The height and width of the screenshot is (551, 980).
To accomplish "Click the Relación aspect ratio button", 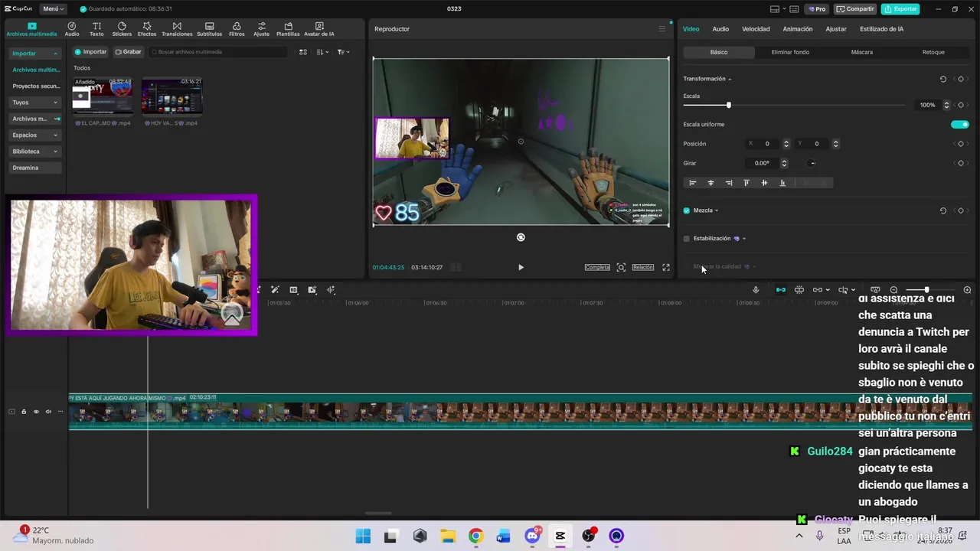I will point(643,267).
